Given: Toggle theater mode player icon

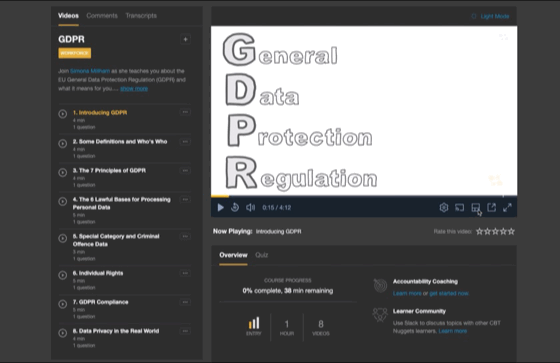Looking at the screenshot, I should point(475,208).
